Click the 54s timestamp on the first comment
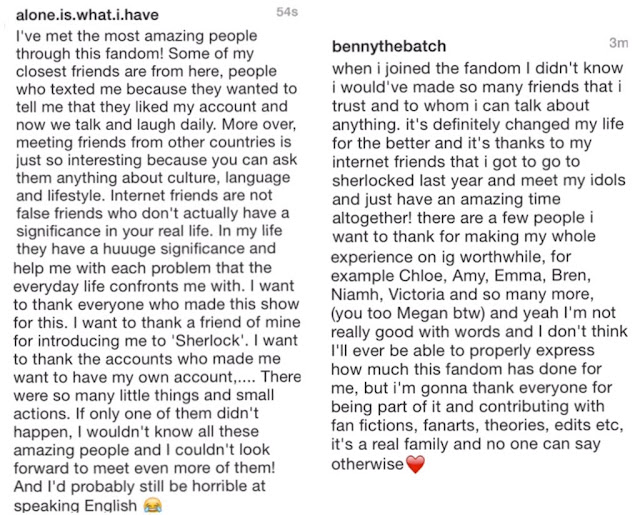 [287, 12]
